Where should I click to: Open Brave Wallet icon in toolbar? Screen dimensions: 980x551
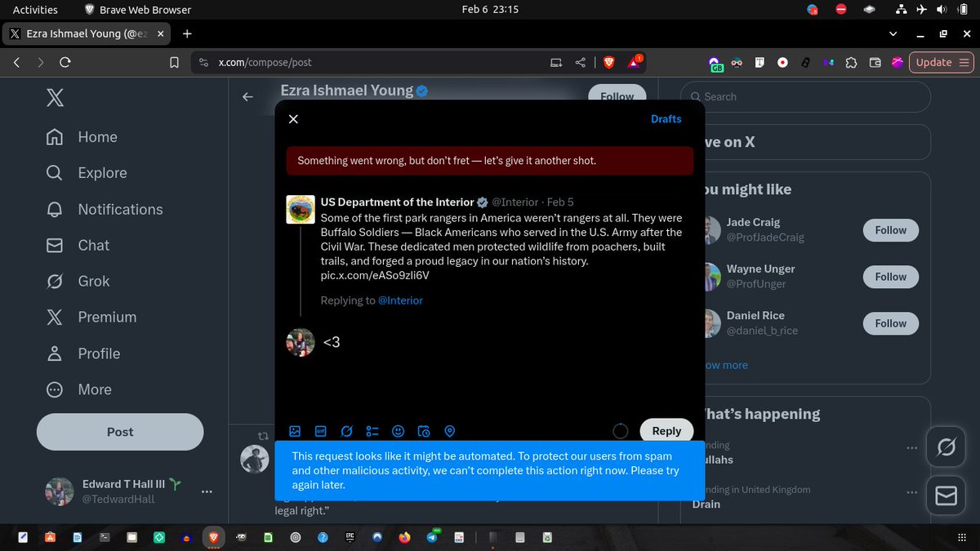click(875, 62)
